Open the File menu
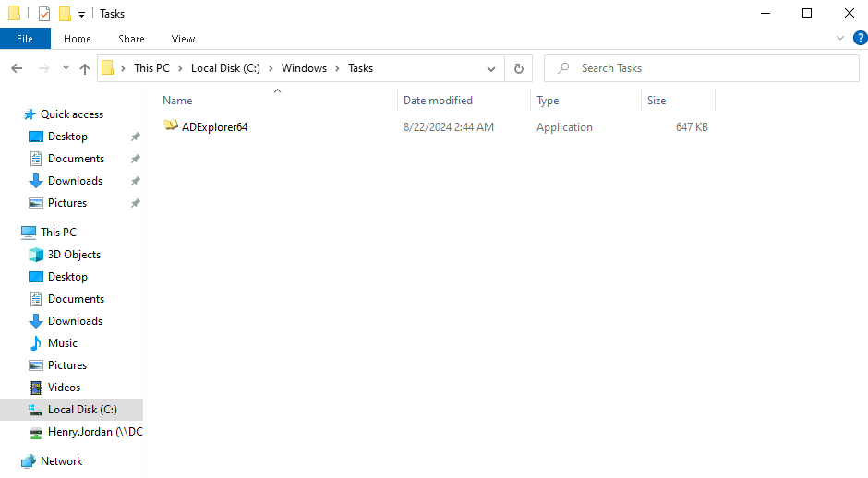 tap(25, 39)
